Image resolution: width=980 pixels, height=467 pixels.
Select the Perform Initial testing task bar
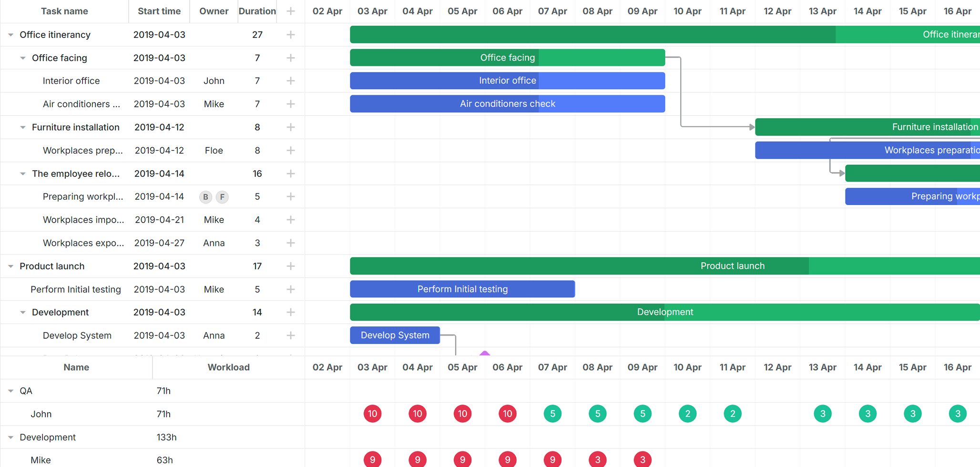[x=462, y=289]
